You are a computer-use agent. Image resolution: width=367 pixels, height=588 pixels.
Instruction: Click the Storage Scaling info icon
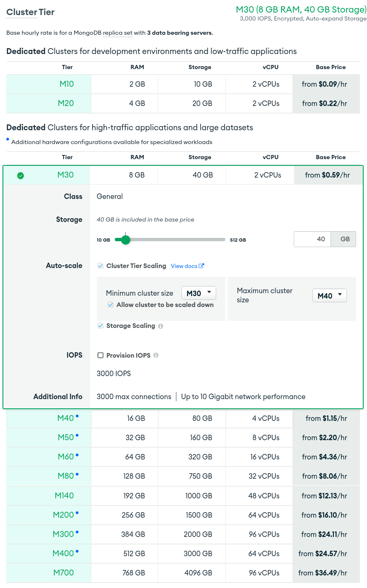(x=161, y=326)
